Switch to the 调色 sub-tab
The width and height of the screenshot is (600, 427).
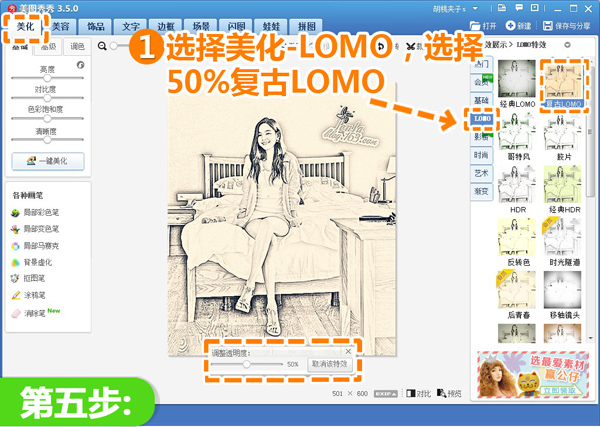[x=77, y=46]
